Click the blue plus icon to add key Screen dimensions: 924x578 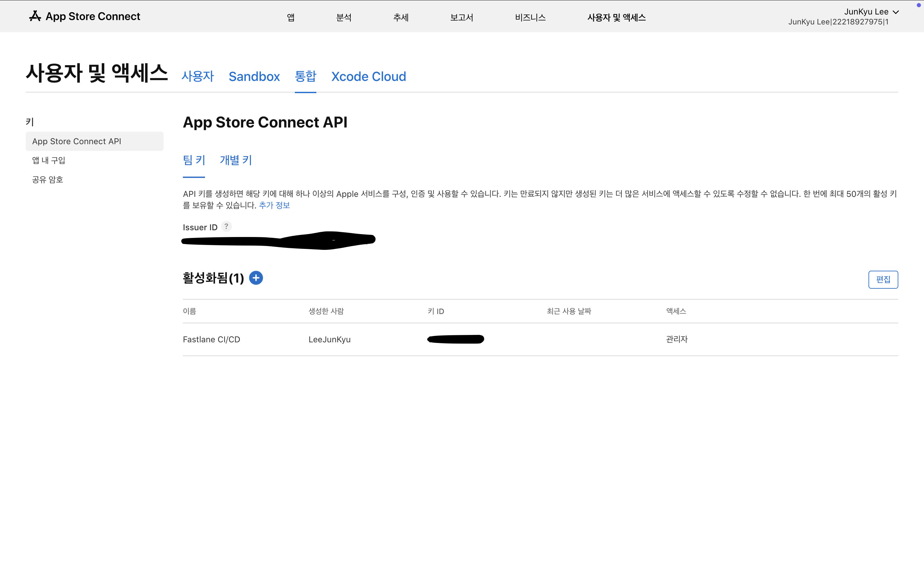[256, 278]
